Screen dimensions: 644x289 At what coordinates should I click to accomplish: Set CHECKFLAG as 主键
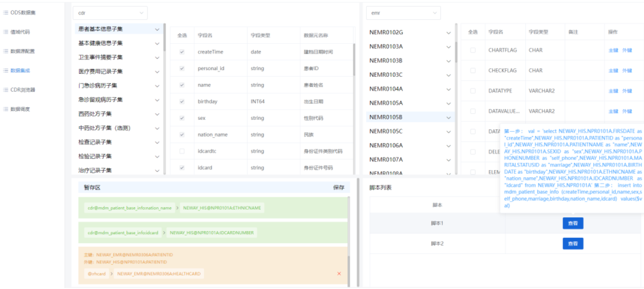pos(613,71)
